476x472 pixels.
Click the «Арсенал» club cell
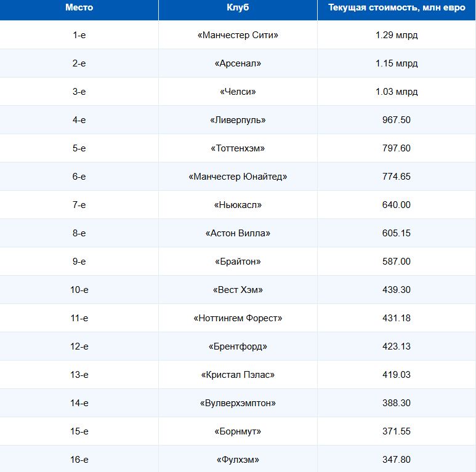point(238,63)
